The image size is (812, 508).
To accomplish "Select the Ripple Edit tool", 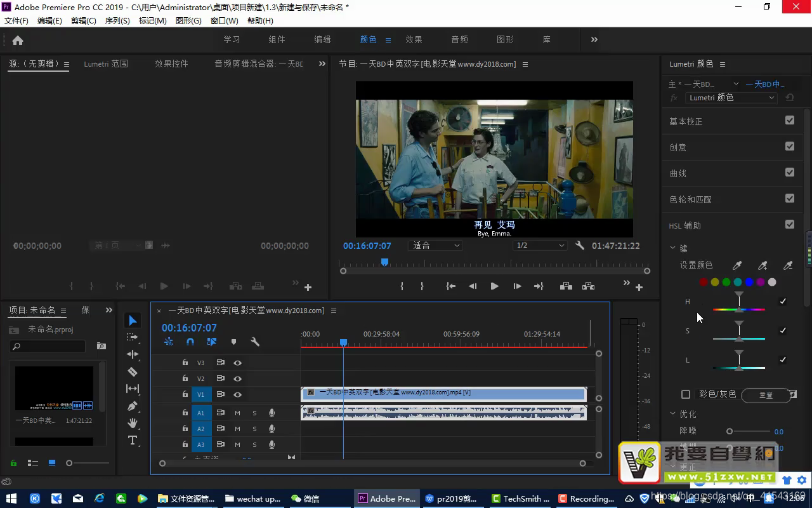I will click(x=133, y=354).
